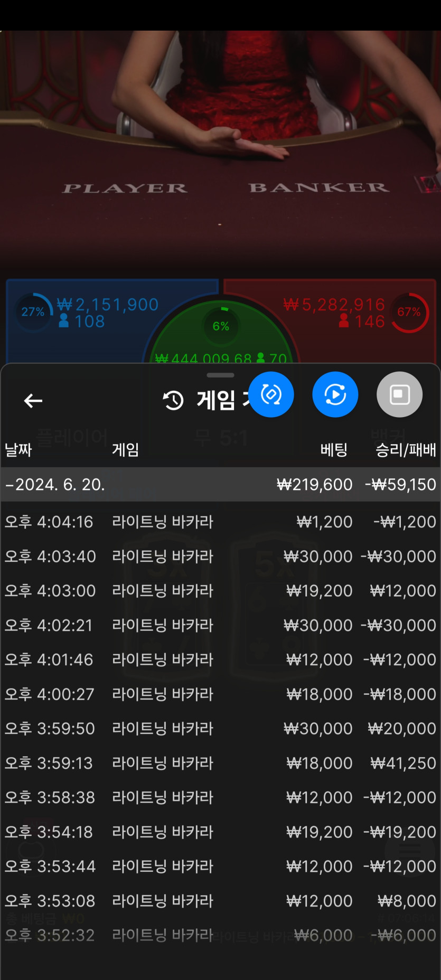The width and height of the screenshot is (441, 980).
Task: Tap the back arrow in history panel
Action: coord(33,401)
